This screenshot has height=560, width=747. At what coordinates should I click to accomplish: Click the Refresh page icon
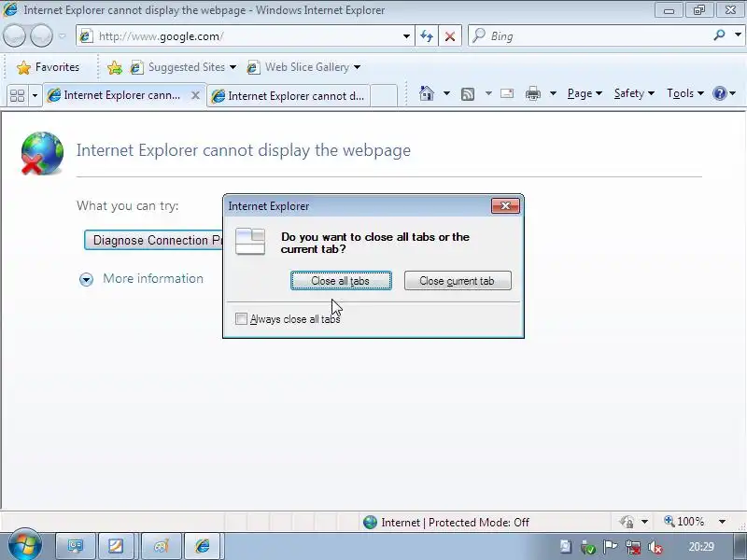427,36
